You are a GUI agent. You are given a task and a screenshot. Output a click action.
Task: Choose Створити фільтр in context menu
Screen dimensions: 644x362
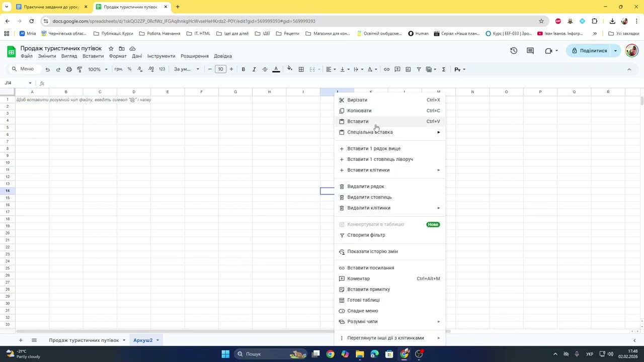coord(390,235)
